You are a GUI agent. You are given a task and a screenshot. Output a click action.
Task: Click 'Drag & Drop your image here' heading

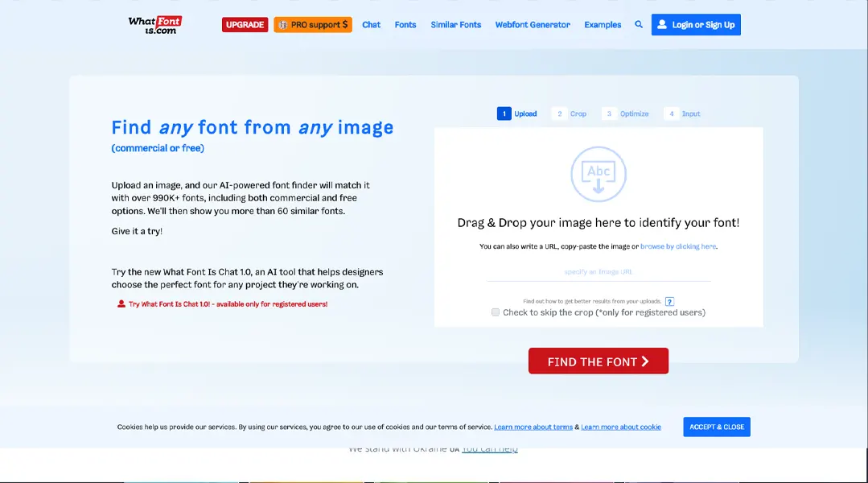[599, 223]
